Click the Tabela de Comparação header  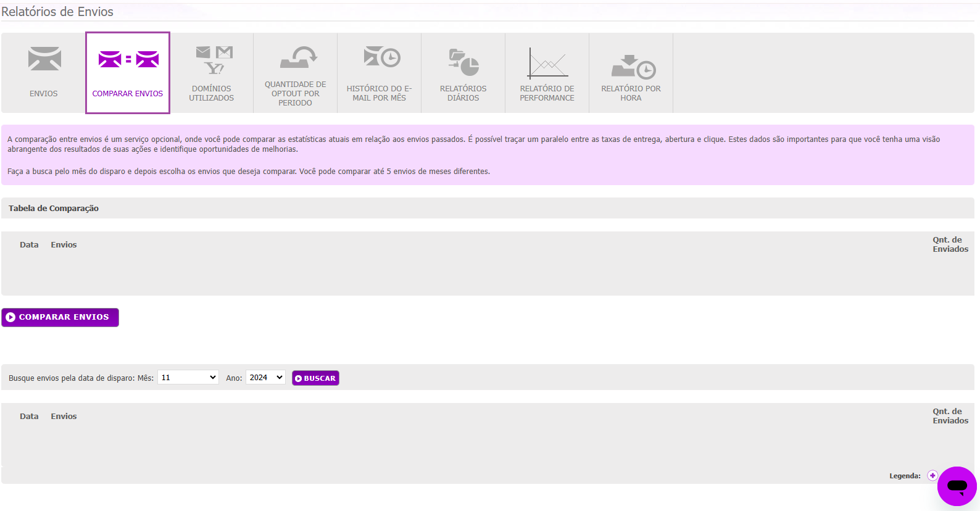coord(54,209)
